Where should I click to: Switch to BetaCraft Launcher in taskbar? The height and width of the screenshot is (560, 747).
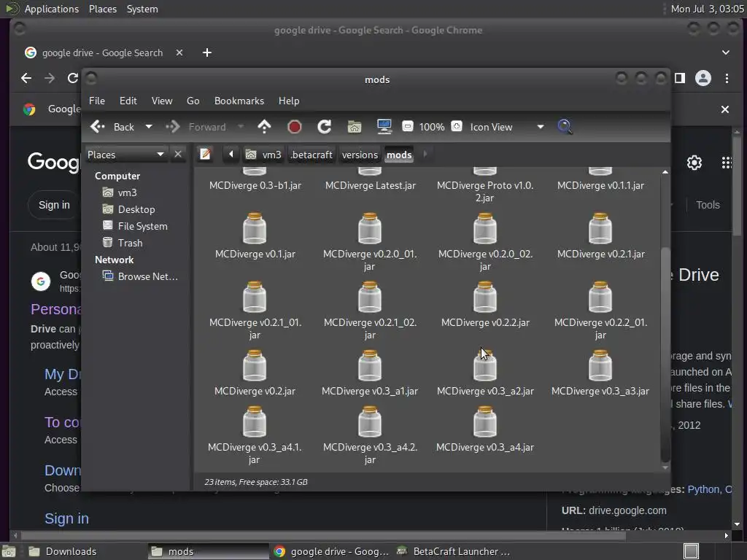454,551
